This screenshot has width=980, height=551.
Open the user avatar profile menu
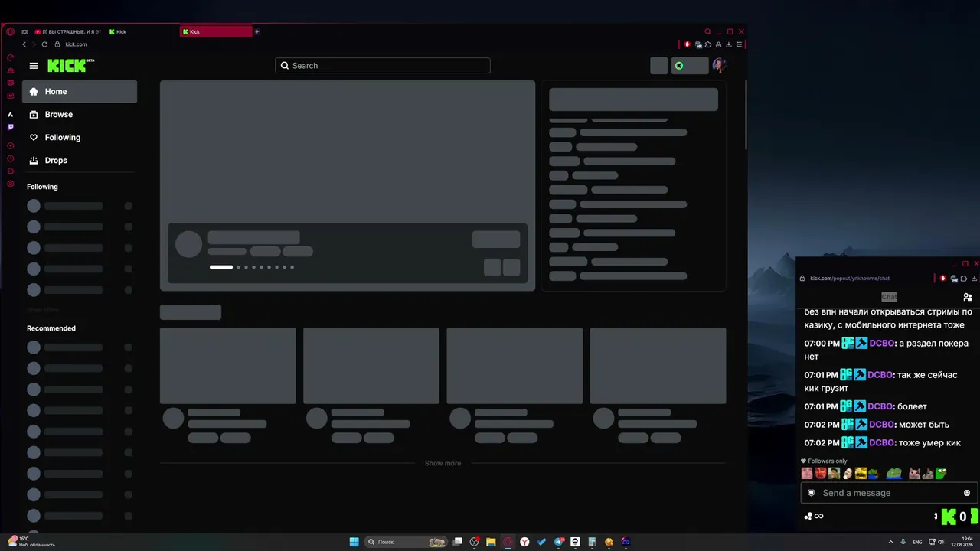coord(719,66)
